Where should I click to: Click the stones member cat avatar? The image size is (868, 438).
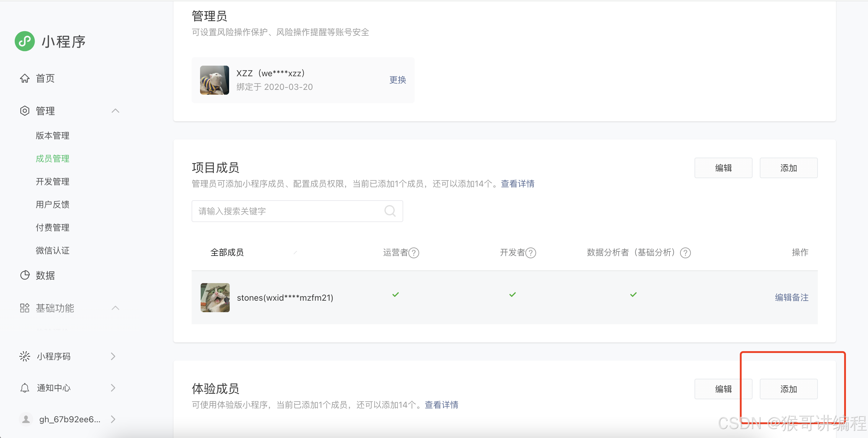pyautogui.click(x=215, y=297)
